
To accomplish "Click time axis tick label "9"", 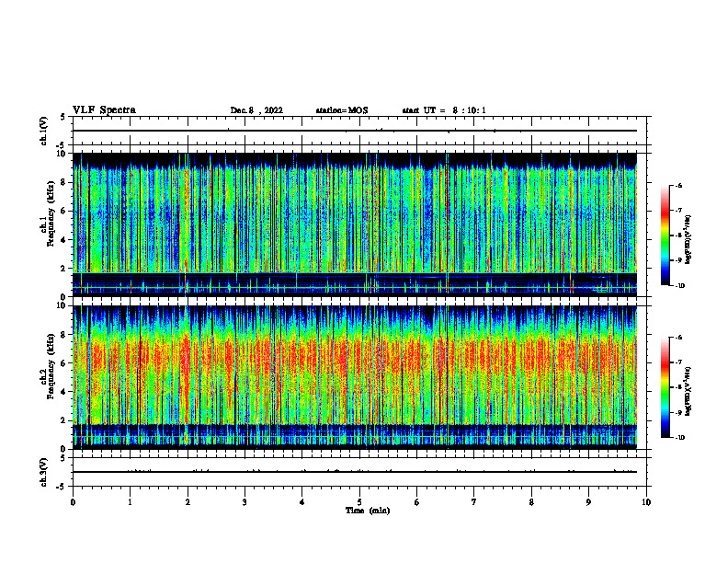I will [588, 502].
